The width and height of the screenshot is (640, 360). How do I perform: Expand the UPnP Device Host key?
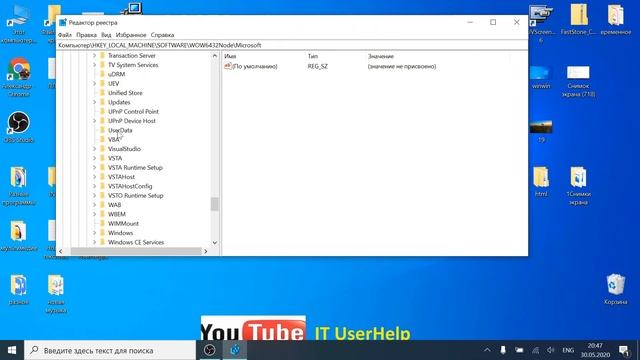(x=94, y=121)
